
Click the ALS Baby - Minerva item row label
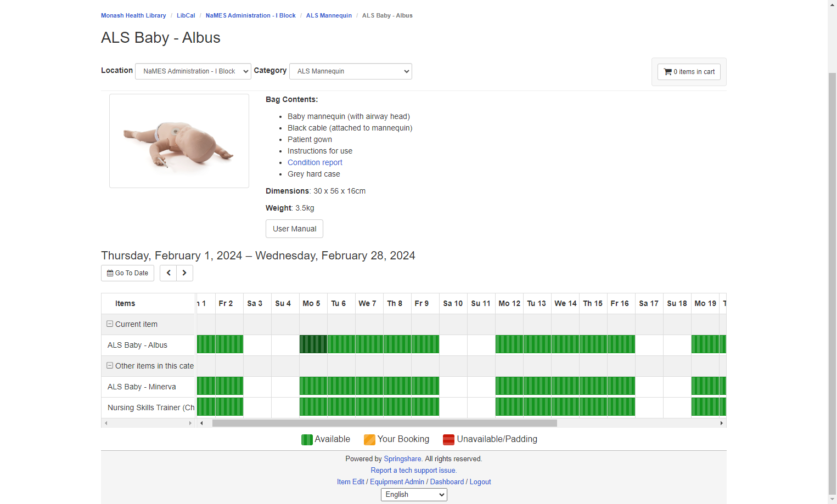(x=142, y=387)
